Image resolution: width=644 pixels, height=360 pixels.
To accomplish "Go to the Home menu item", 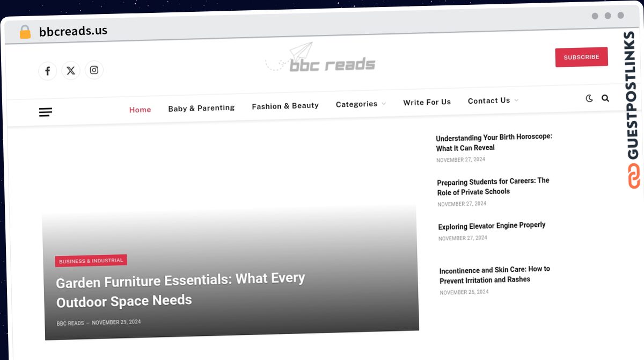I will (x=140, y=110).
